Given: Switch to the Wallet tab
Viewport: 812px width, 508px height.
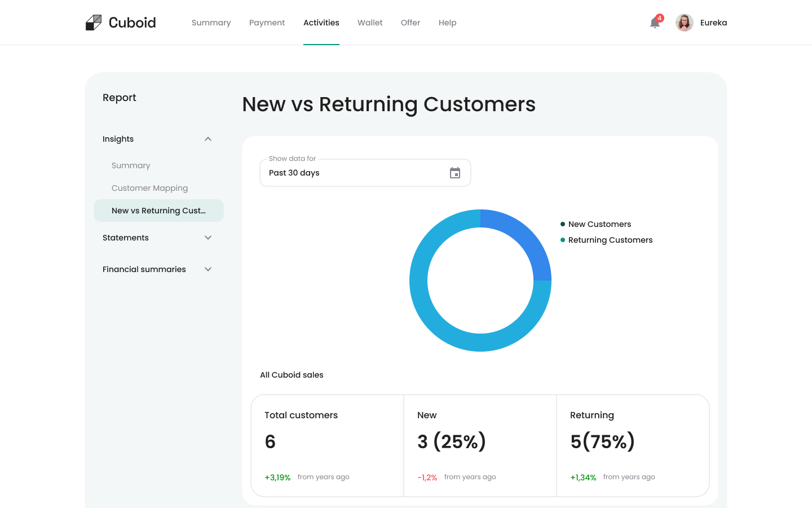Looking at the screenshot, I should coord(370,23).
